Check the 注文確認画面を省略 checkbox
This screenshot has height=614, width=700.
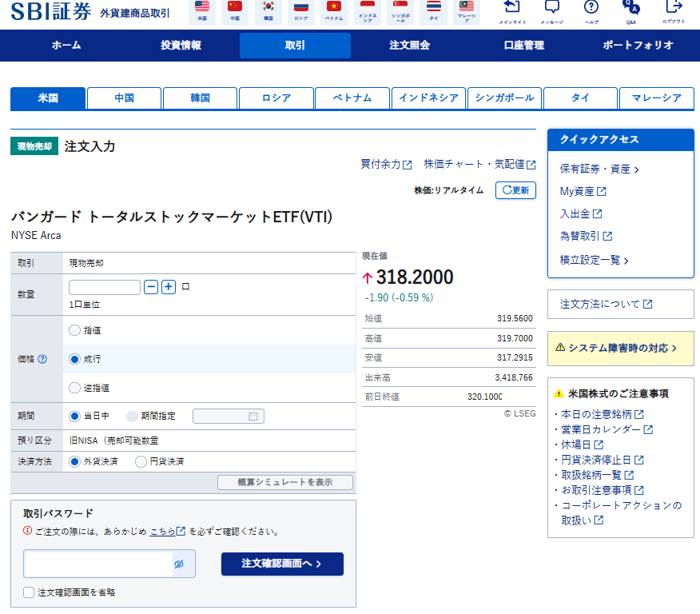click(29, 592)
